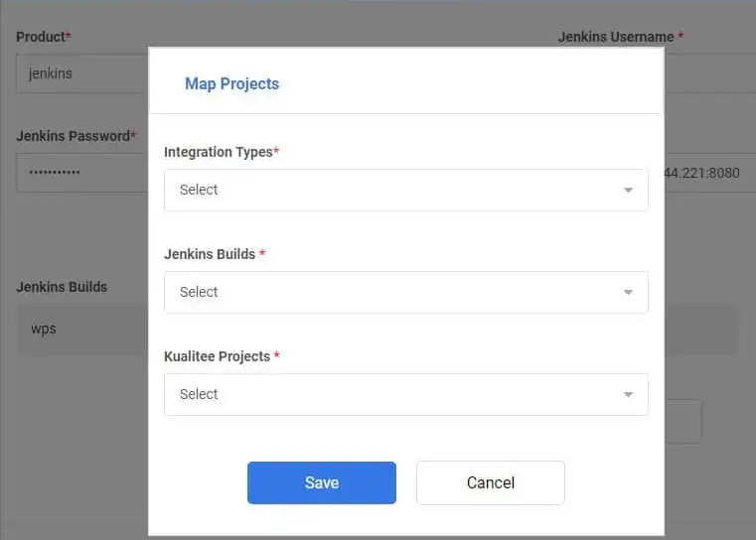The image size is (756, 540).
Task: Click the modal Jenkins Builds dropdown arrow icon
Action: 628,293
